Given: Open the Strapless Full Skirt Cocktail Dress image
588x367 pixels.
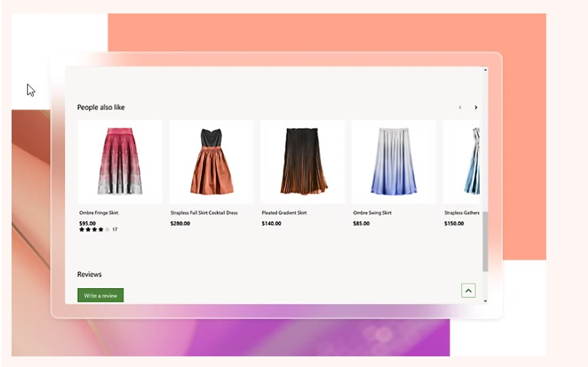Looking at the screenshot, I should point(211,162).
